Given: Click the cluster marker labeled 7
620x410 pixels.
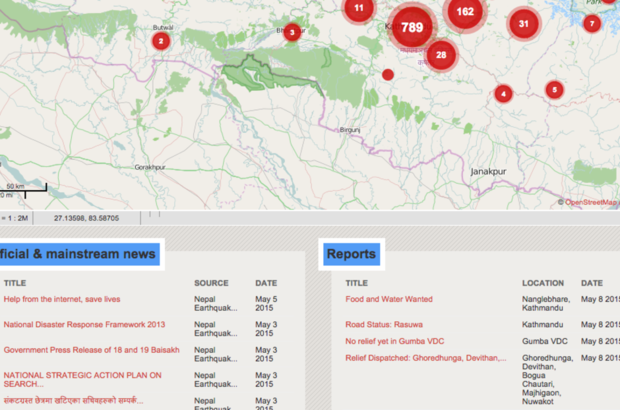Looking at the screenshot, I should coord(592,23).
